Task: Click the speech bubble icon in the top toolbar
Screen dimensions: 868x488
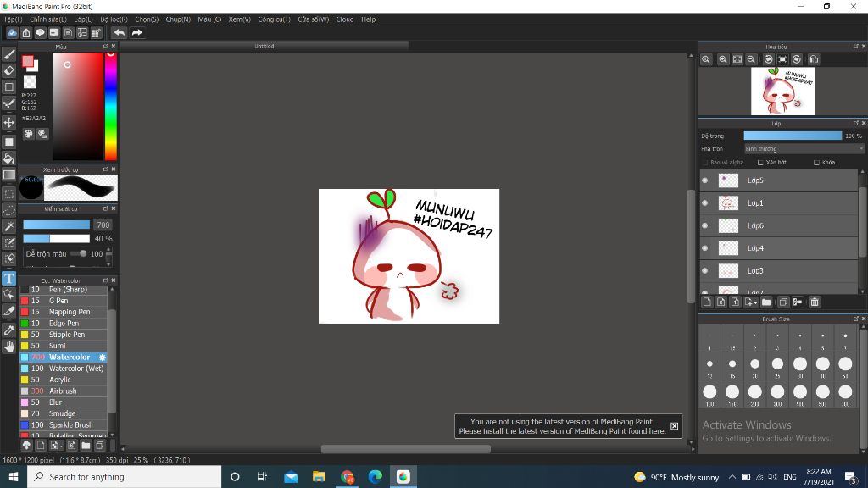Action: (40, 33)
